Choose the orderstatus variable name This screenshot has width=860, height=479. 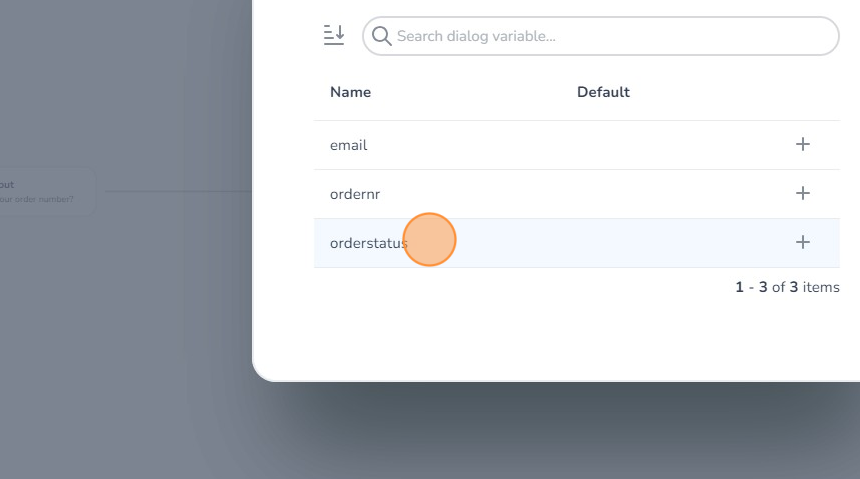(366, 243)
